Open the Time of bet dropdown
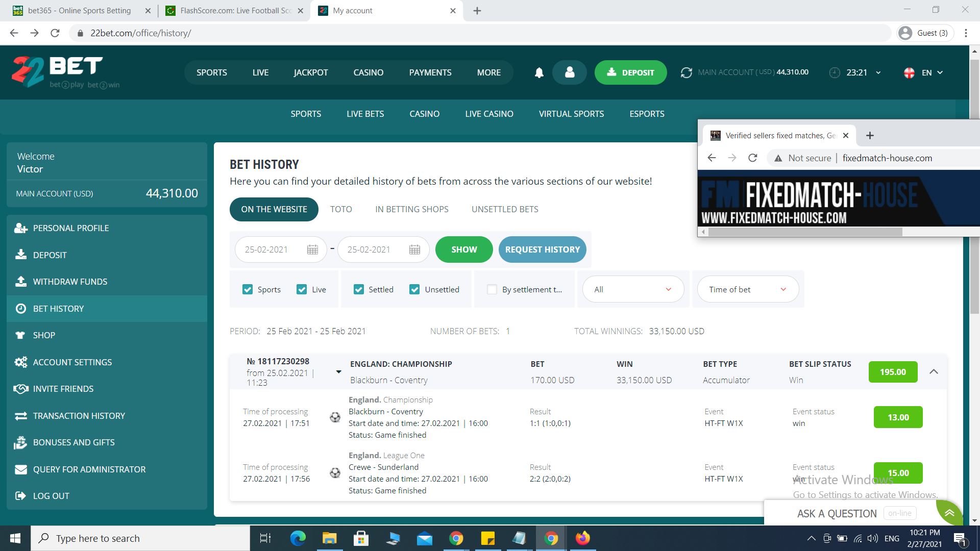Screen dimensions: 980x551 pyautogui.click(x=748, y=290)
